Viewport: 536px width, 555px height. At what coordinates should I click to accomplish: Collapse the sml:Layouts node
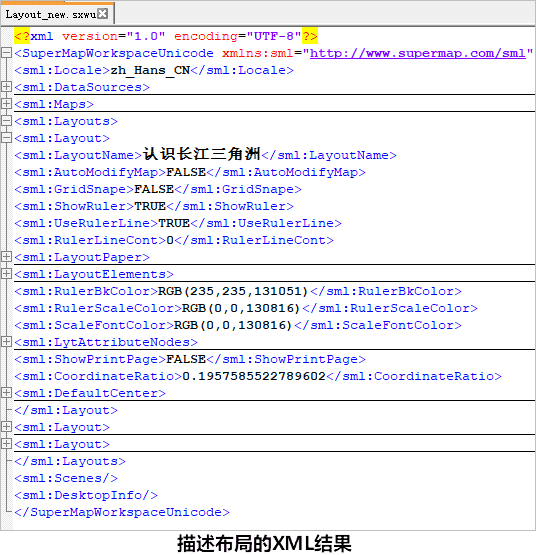(6, 121)
